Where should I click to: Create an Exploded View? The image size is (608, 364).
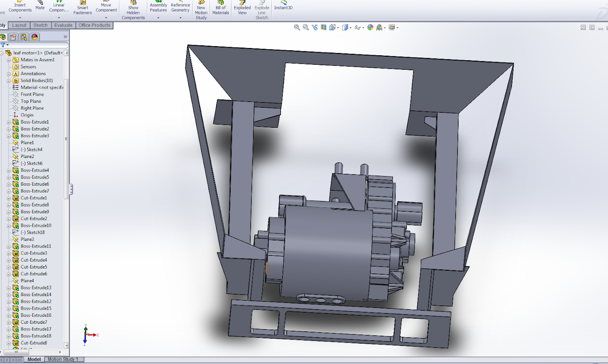point(242,8)
